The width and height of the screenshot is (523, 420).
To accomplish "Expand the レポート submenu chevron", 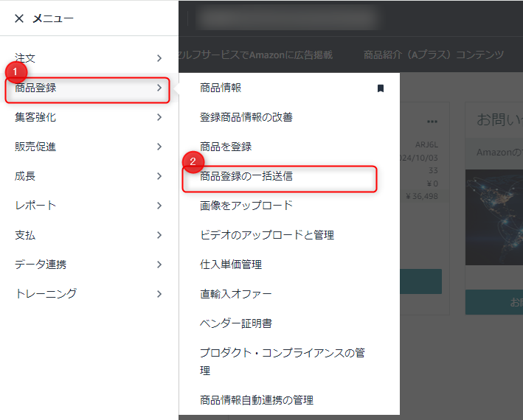I will 159,206.
